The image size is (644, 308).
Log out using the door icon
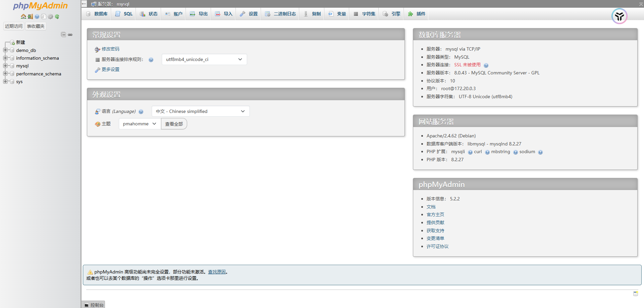pos(30,16)
